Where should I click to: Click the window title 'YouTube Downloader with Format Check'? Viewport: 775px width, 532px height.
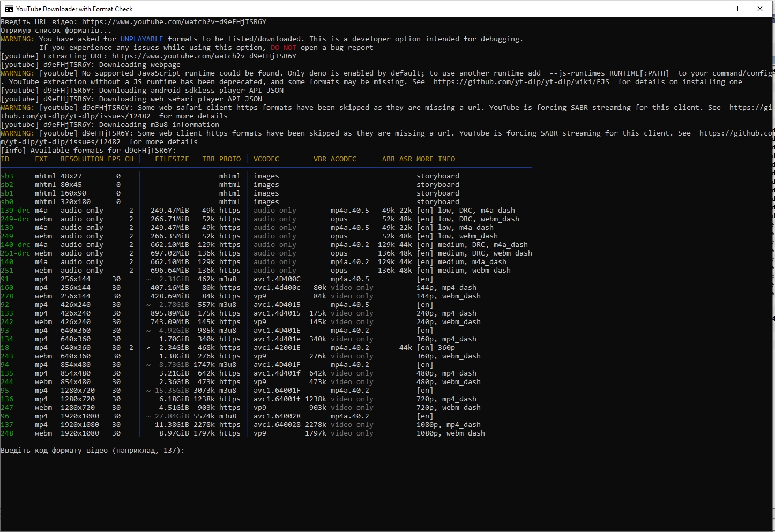pyautogui.click(x=74, y=9)
